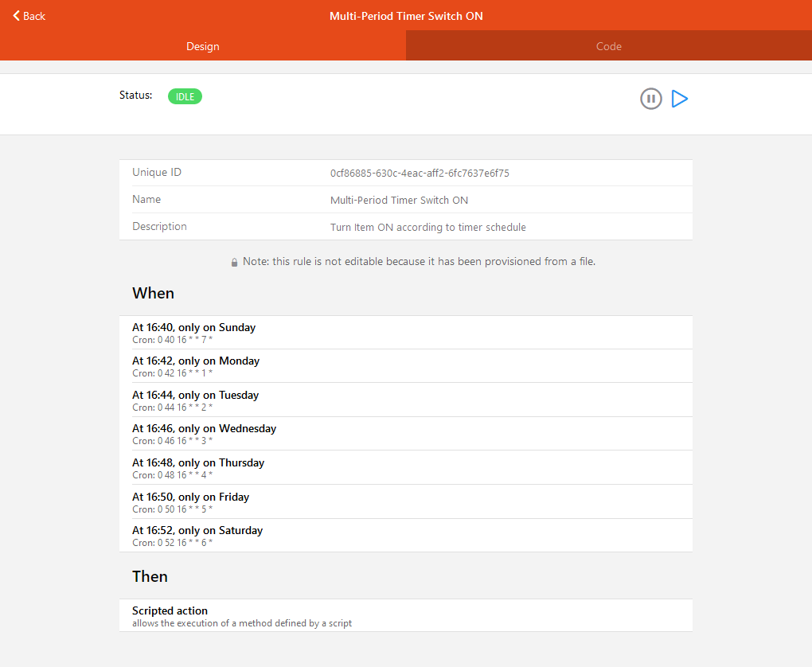Open the Wednesday 16:46 trigger
The width and height of the screenshot is (812, 667).
coord(405,434)
